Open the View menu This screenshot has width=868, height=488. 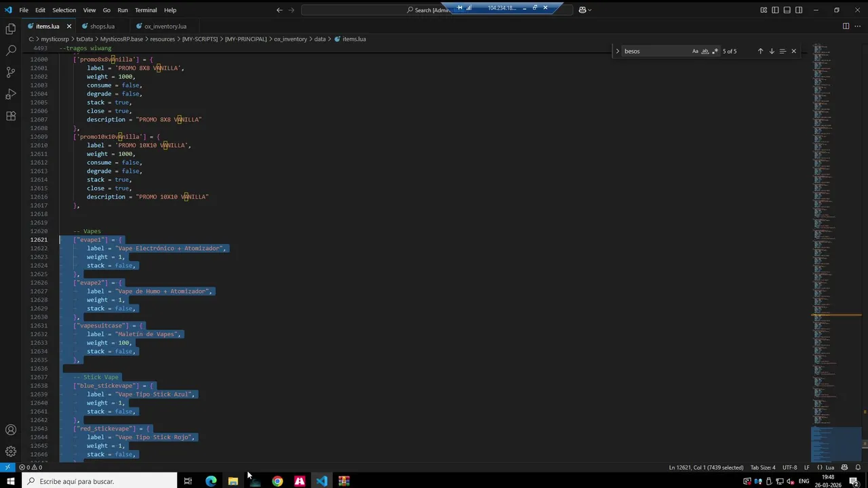point(90,10)
